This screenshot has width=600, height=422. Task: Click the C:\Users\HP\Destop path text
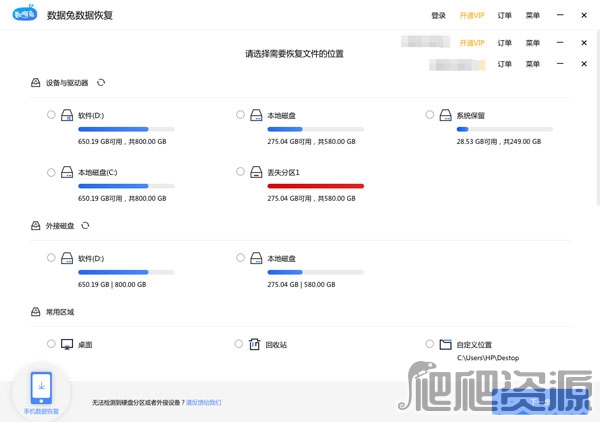tap(488, 358)
